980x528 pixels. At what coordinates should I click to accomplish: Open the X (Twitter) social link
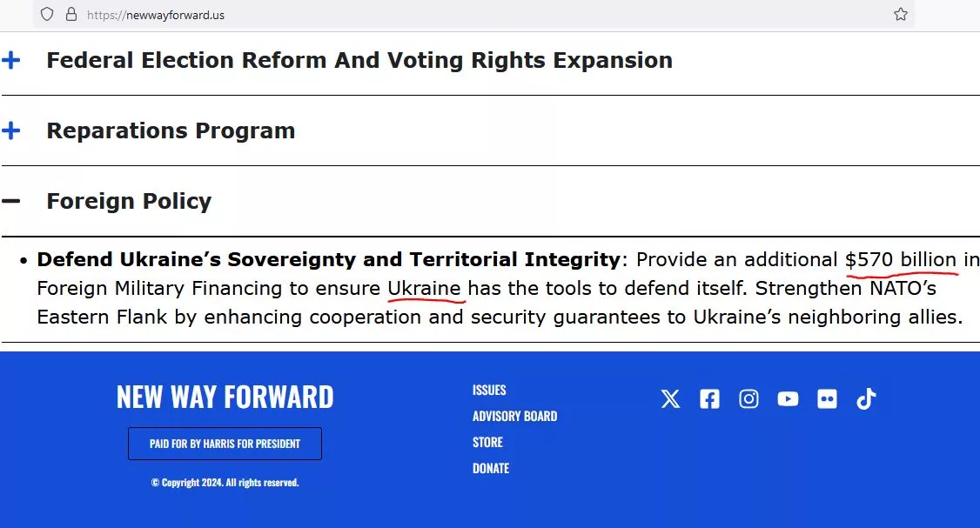point(670,399)
